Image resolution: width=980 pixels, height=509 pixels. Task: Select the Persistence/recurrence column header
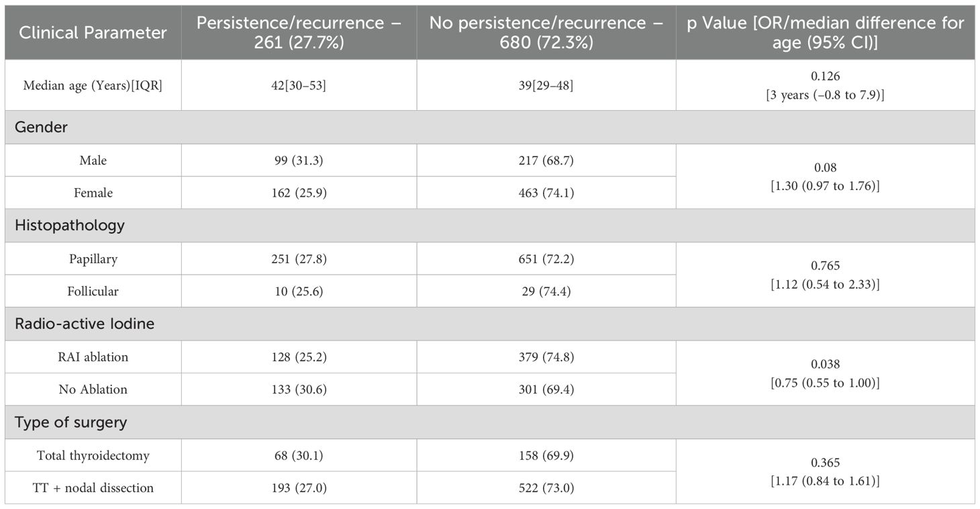[x=299, y=33]
